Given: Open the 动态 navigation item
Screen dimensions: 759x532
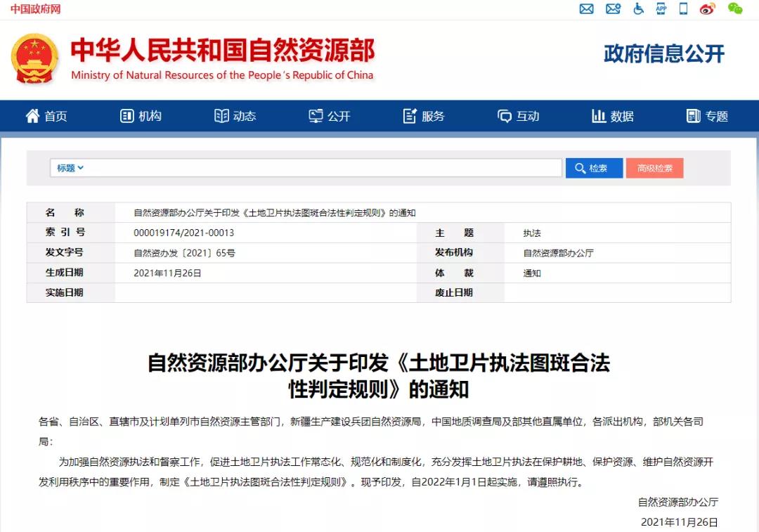Looking at the screenshot, I should pyautogui.click(x=235, y=117).
